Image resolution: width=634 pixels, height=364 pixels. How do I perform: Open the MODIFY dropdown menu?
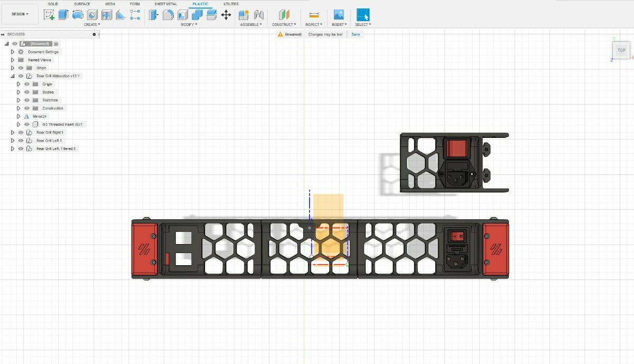(x=189, y=24)
